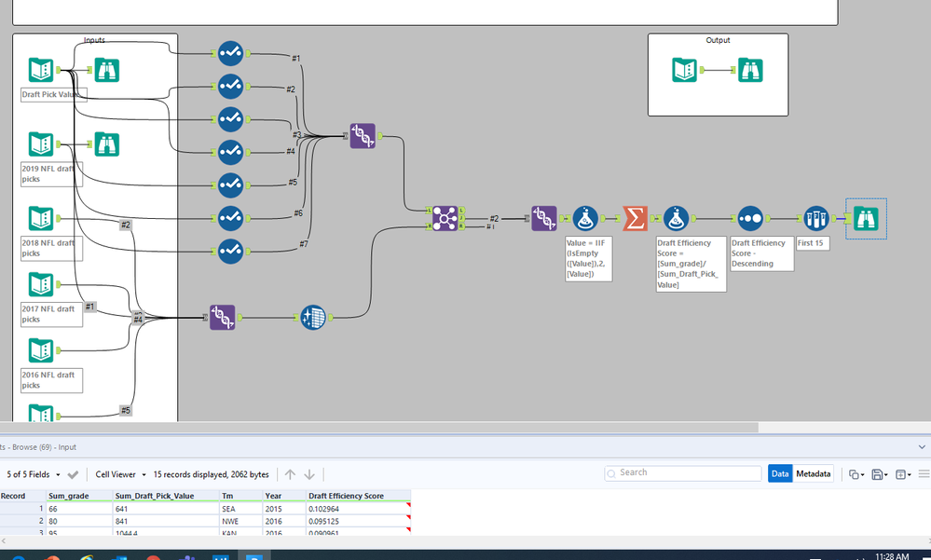The width and height of the screenshot is (931, 560).
Task: Click the results Search field
Action: pos(685,473)
